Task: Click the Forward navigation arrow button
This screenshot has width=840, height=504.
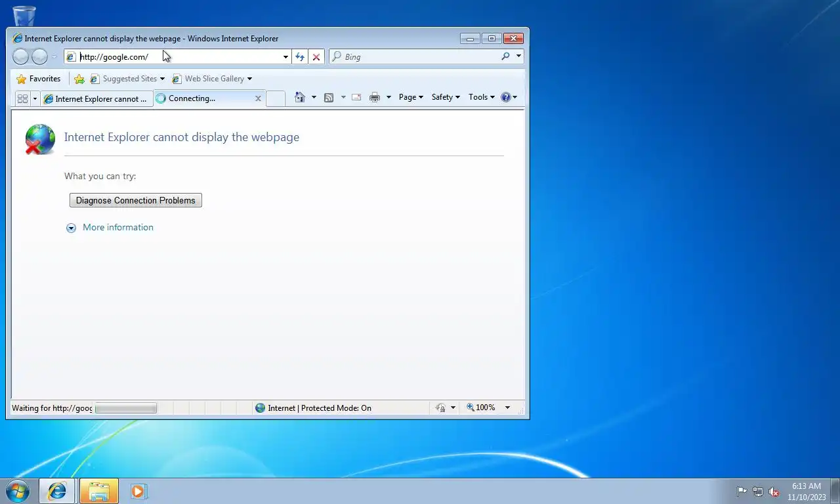Action: coord(39,57)
